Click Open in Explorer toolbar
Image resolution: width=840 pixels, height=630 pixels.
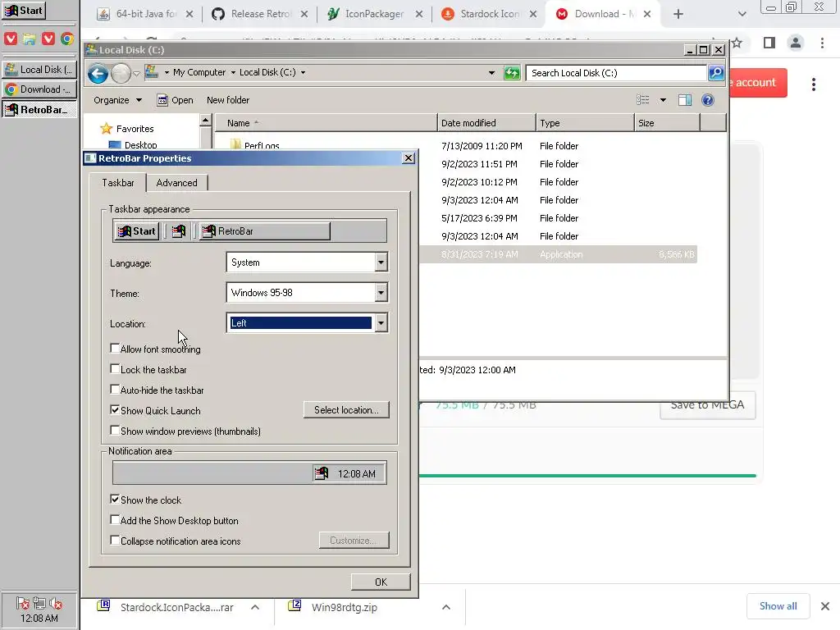pos(176,100)
